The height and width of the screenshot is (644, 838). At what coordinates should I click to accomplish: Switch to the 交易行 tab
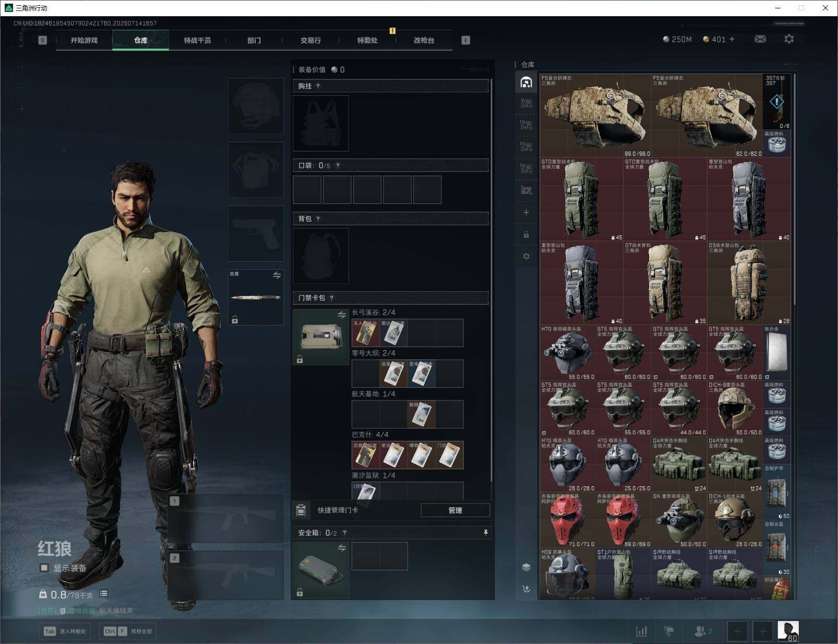311,40
